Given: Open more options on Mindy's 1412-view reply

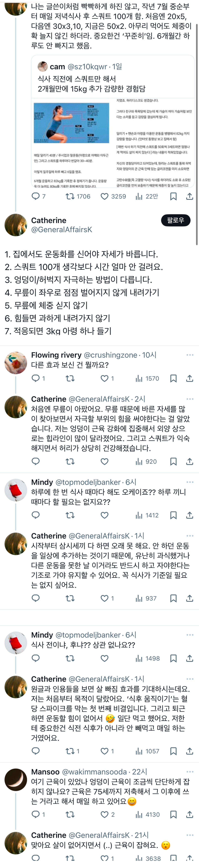Looking at the screenshot, I should pyautogui.click(x=190, y=482).
